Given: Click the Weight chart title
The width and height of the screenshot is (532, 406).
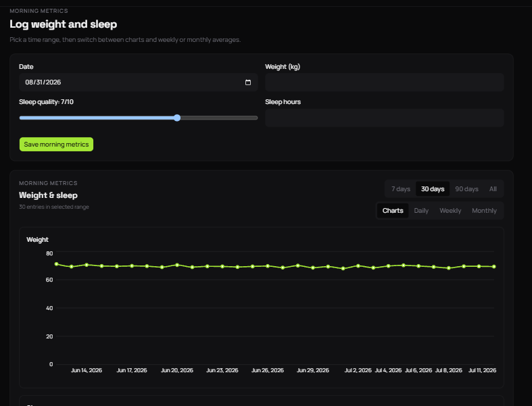Looking at the screenshot, I should pyautogui.click(x=37, y=240).
